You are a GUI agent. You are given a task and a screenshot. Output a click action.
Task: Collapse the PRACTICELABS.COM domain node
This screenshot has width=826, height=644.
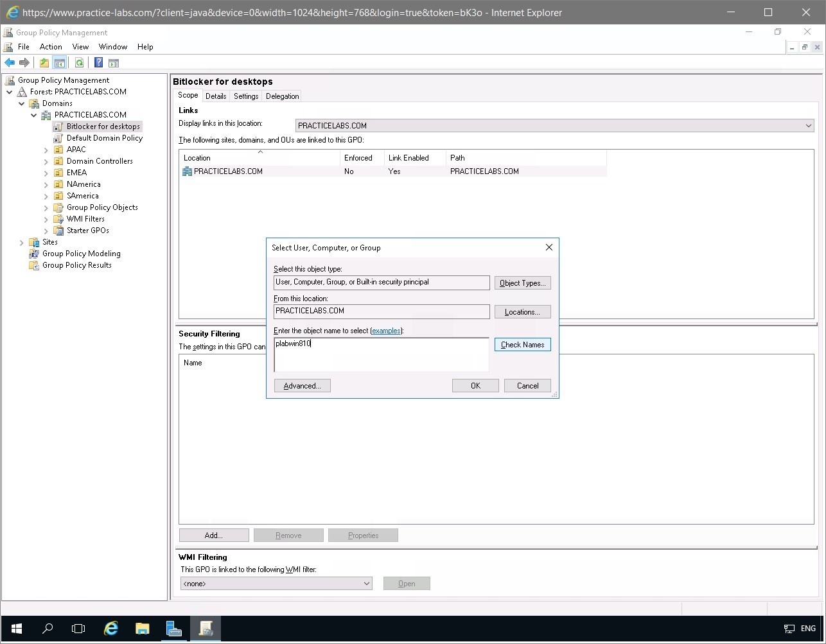[x=33, y=114]
